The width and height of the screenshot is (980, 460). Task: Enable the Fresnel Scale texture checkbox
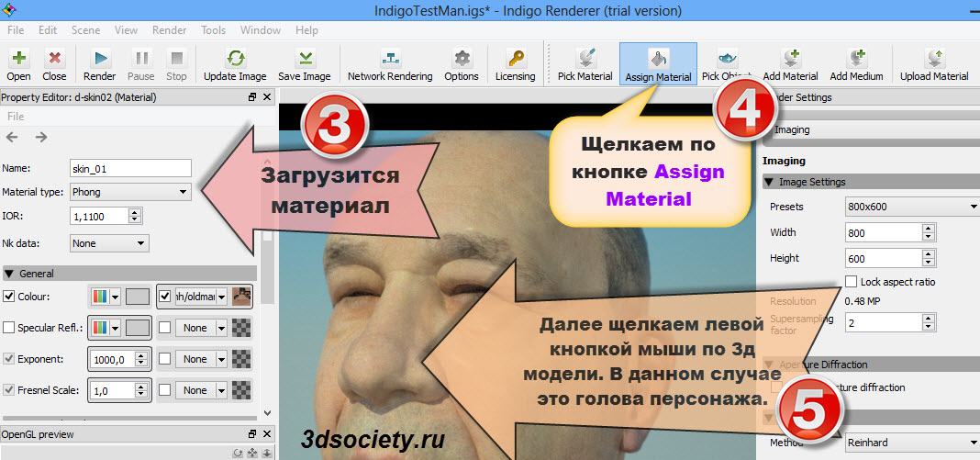[x=164, y=390]
